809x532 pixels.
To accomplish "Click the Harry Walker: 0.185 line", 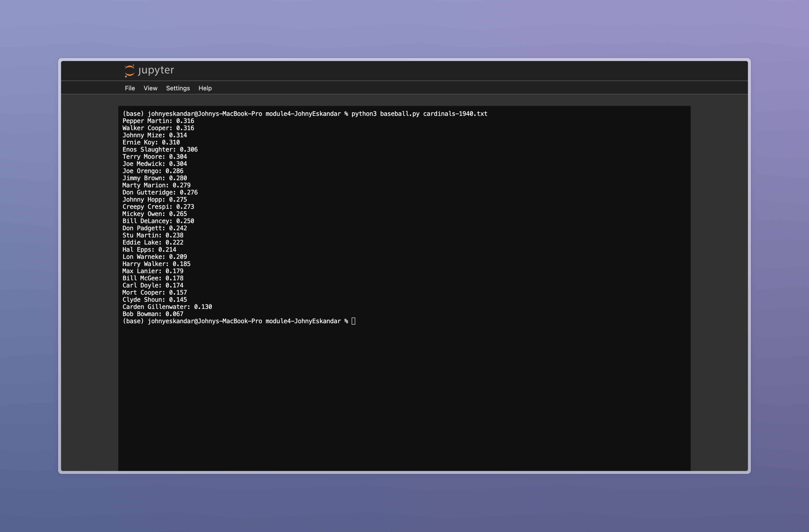I will click(156, 264).
